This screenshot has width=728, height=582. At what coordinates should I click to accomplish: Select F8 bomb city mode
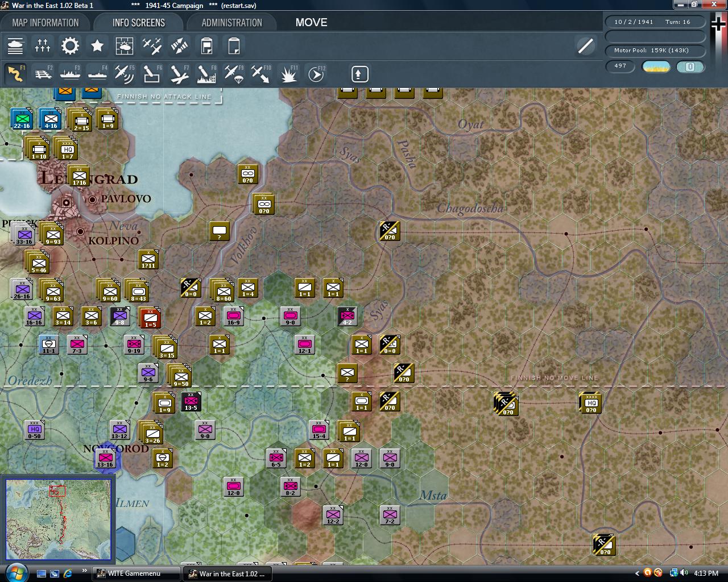(206, 74)
